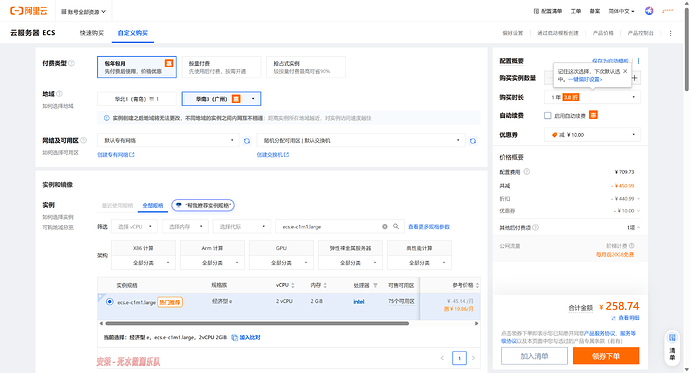
Task: Open the header vertical more-options menu
Action: (x=671, y=33)
